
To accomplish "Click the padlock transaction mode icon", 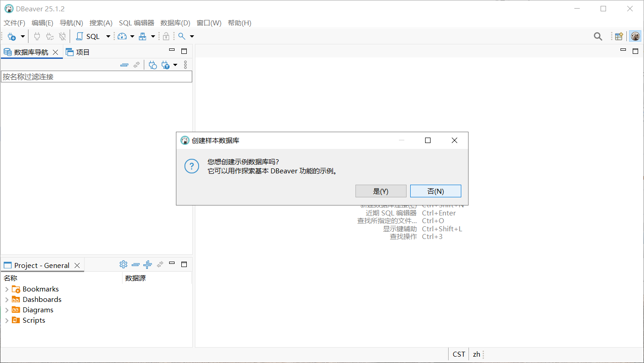I will 166,37.
